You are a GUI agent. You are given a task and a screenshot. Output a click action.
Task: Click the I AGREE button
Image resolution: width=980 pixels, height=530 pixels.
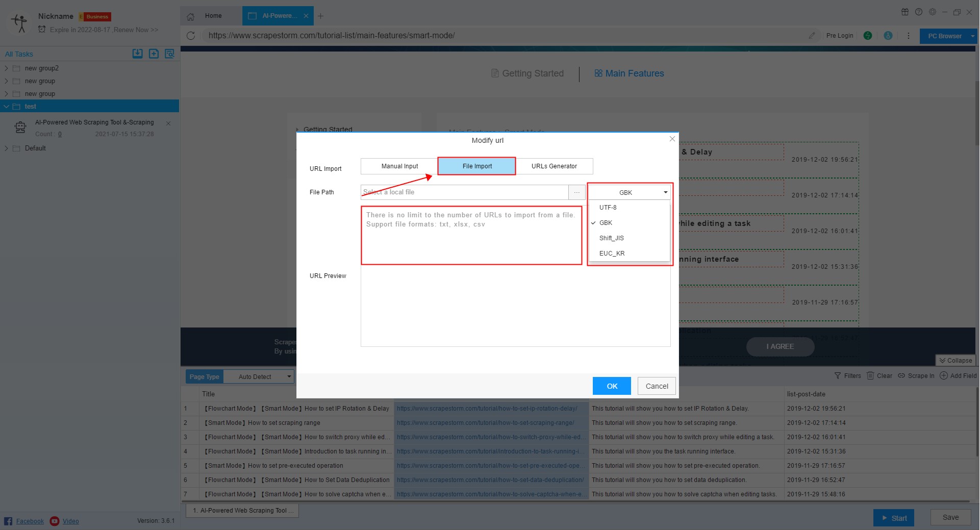coord(780,346)
